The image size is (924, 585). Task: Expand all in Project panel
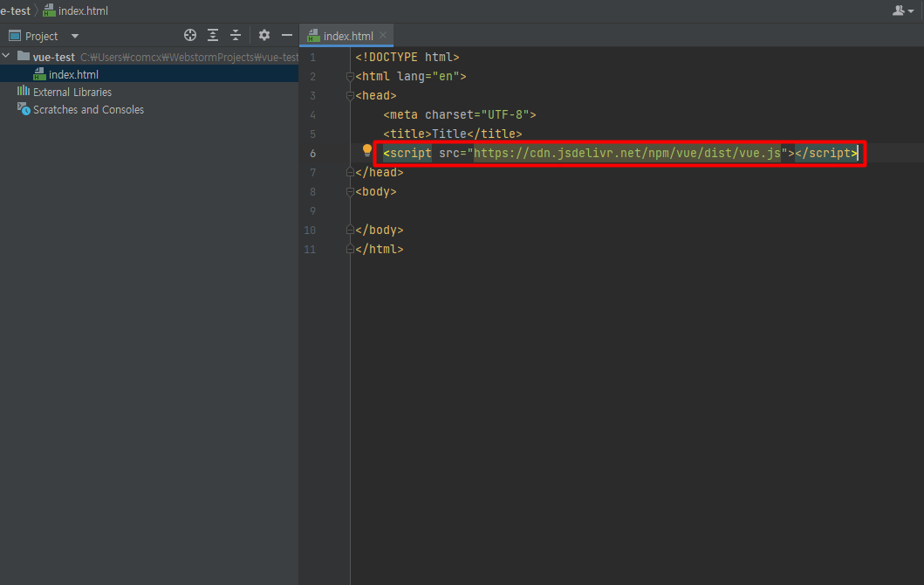click(213, 36)
